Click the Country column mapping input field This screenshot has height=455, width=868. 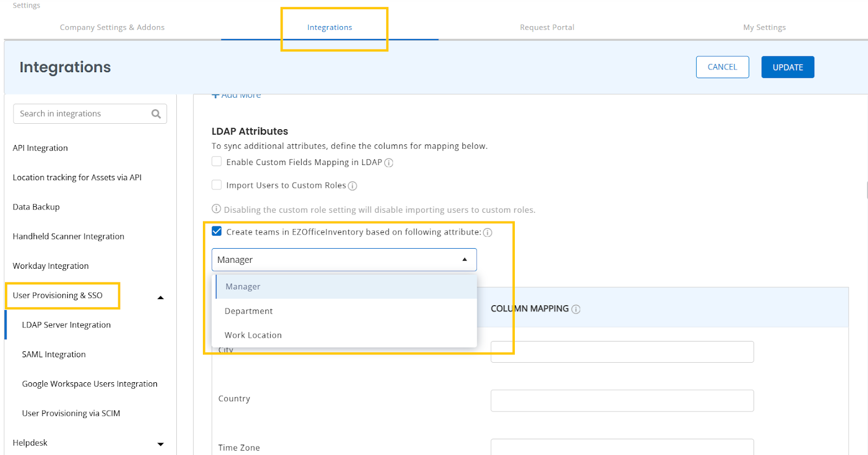[622, 401]
